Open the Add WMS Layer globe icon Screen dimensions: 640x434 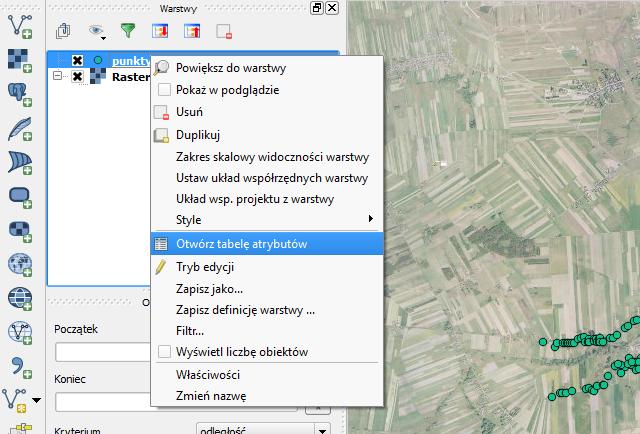(x=20, y=265)
